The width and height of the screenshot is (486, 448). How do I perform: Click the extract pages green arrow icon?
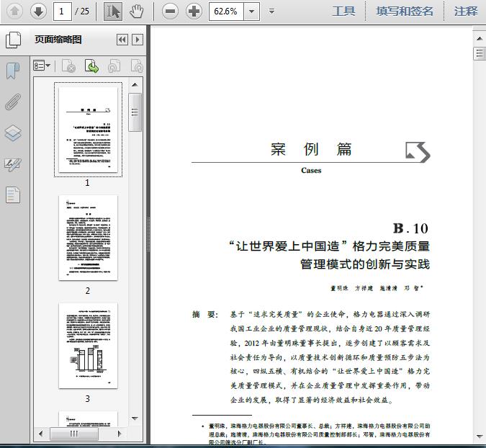click(x=91, y=66)
